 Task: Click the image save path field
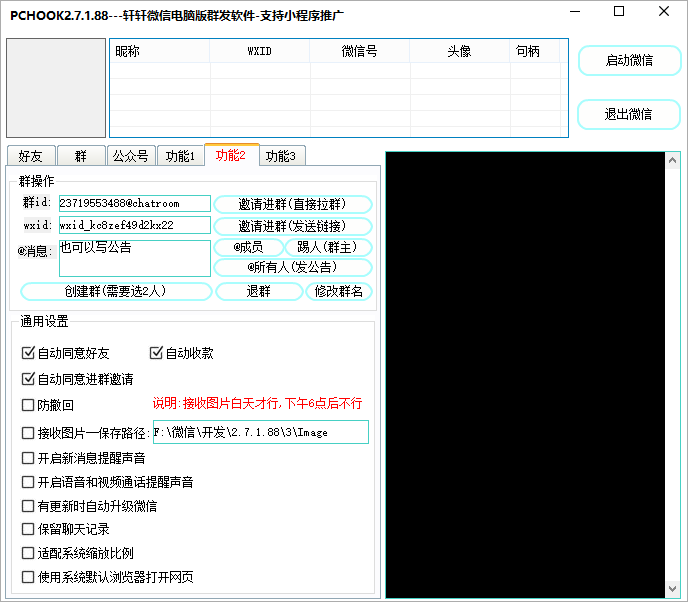tap(261, 432)
